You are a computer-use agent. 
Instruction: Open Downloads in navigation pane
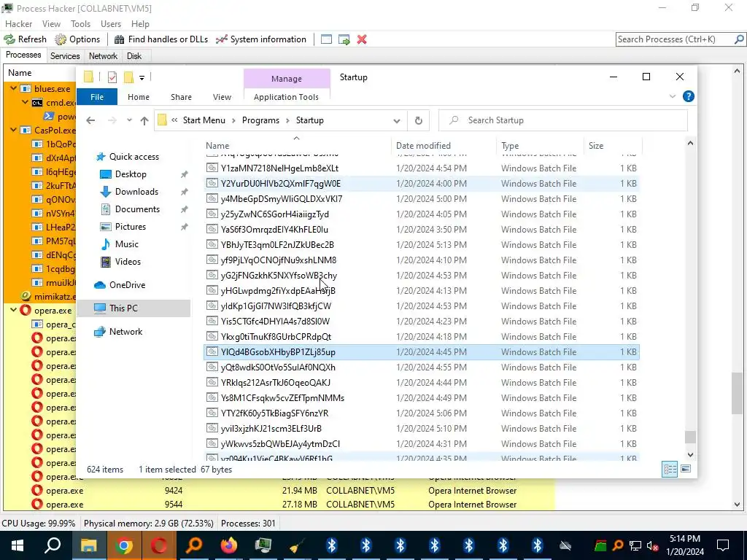coord(136,192)
